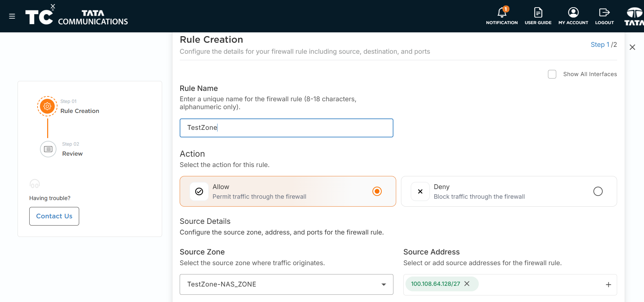This screenshot has height=302, width=644.
Task: Focus the Rule Name input field
Action: (286, 128)
